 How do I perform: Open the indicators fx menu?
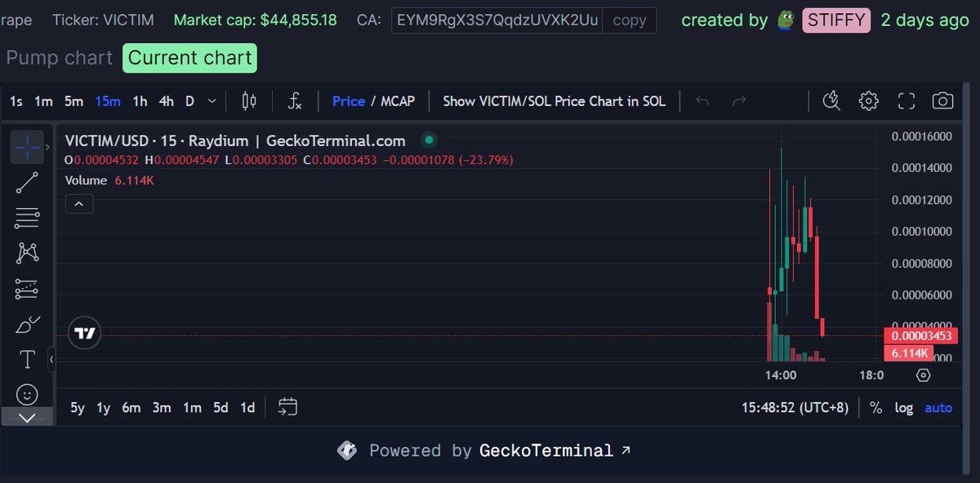pos(295,101)
